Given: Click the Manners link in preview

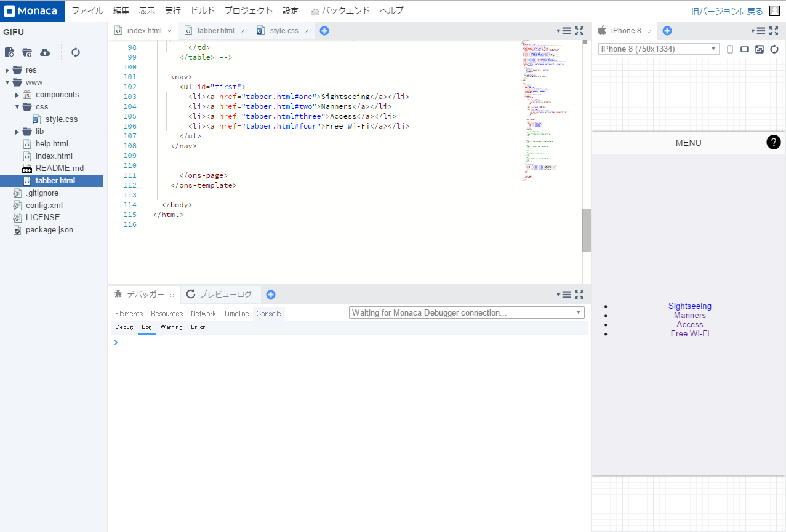Looking at the screenshot, I should 690,315.
